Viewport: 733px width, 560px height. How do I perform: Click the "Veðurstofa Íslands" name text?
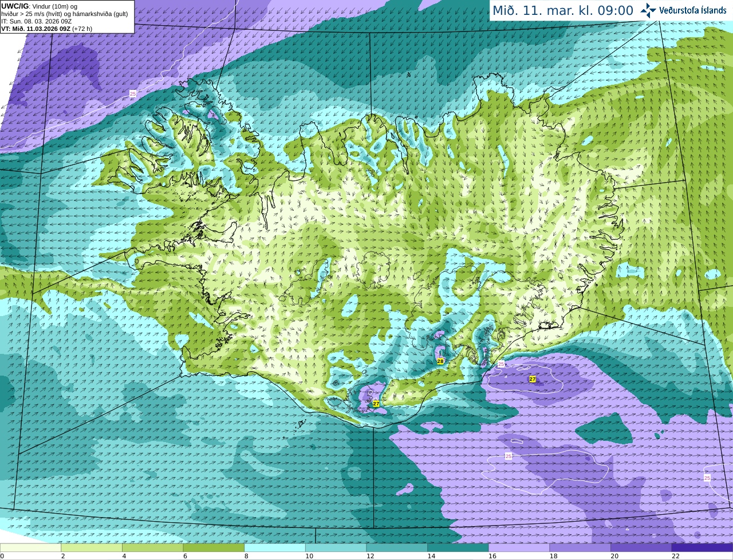point(692,10)
